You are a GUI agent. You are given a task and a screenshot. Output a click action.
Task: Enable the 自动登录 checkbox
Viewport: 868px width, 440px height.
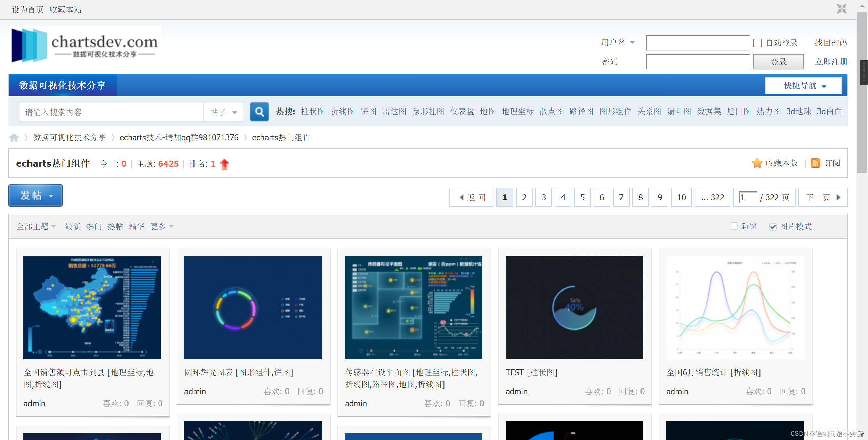coord(757,43)
